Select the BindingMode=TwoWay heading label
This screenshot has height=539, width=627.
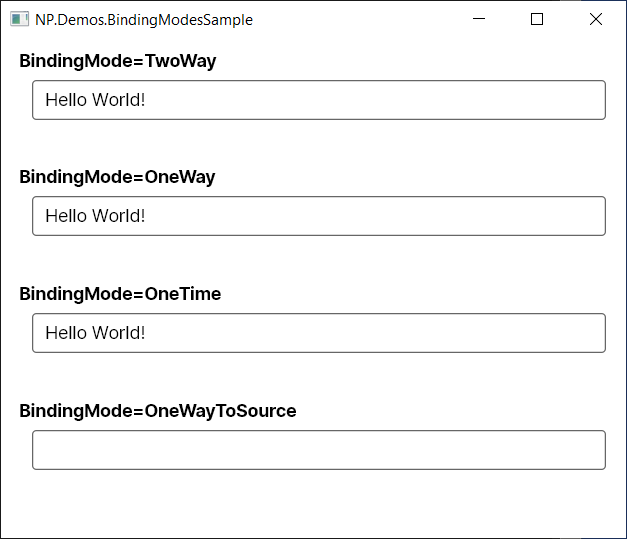(118, 61)
